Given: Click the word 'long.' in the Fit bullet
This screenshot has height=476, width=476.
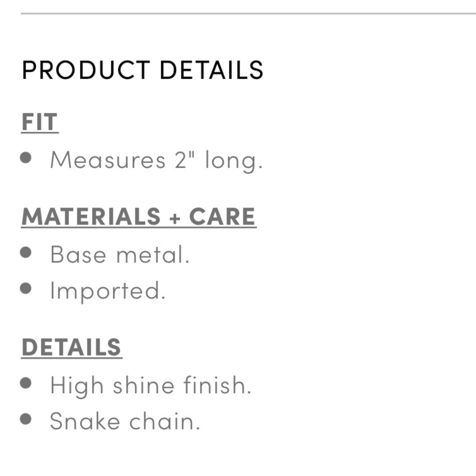Looking at the screenshot, I should click(x=234, y=160).
